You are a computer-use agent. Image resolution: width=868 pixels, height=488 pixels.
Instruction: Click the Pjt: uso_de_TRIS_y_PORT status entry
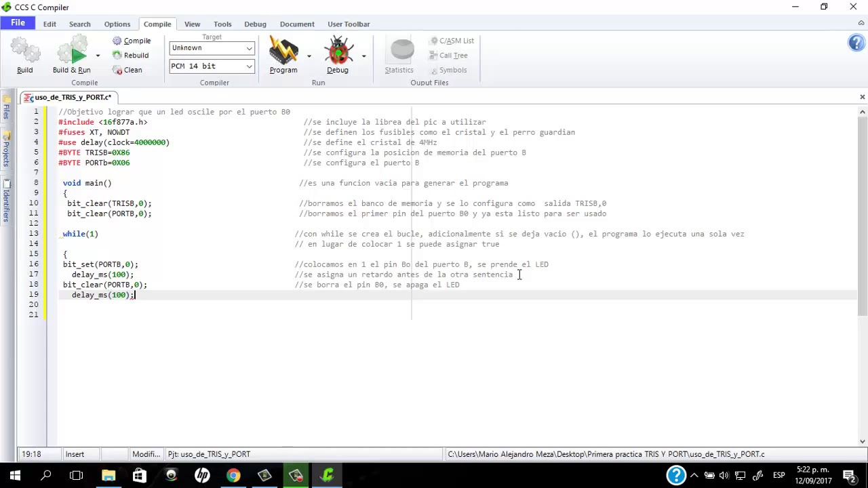pos(209,454)
